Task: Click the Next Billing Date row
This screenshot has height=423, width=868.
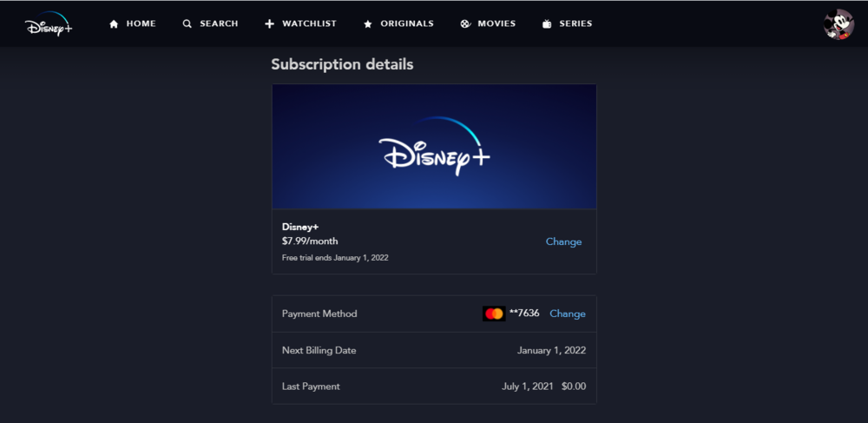Action: pos(434,350)
